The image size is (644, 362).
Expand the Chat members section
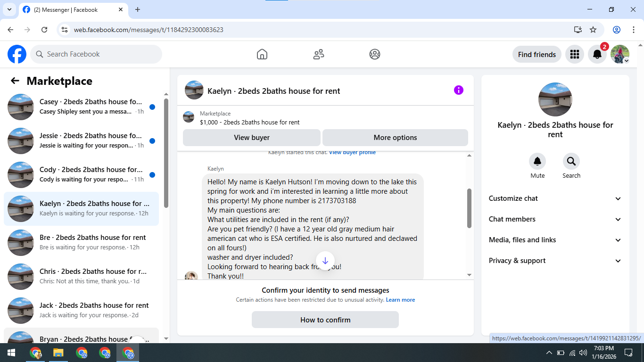coord(555,219)
